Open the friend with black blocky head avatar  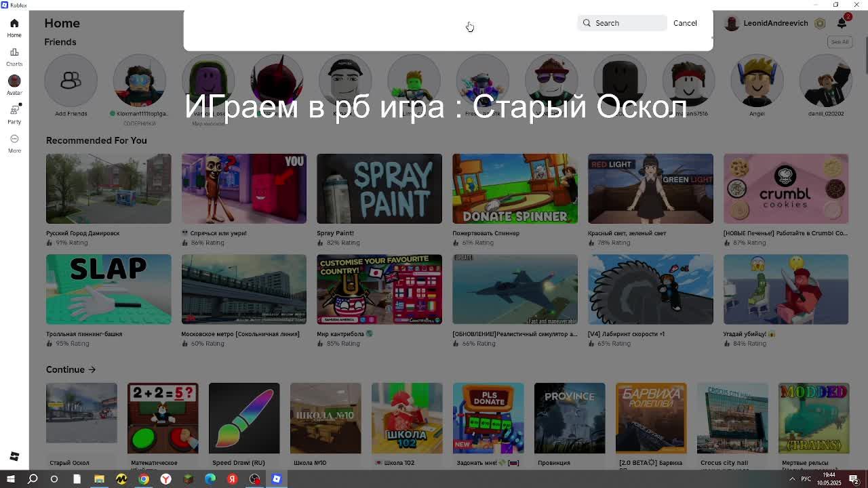coord(620,81)
